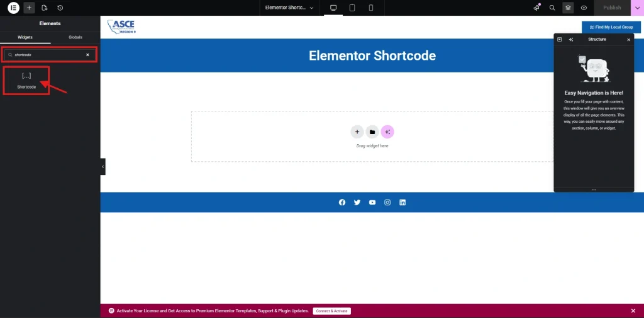Close the Structure panel
The height and width of the screenshot is (318, 644).
point(628,40)
